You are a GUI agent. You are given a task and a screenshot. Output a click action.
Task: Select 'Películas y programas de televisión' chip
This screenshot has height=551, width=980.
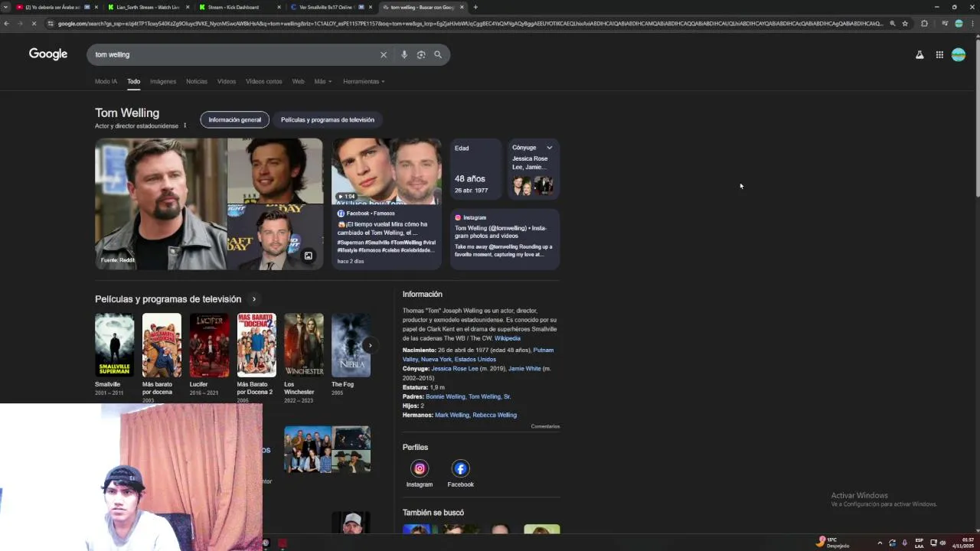328,119
